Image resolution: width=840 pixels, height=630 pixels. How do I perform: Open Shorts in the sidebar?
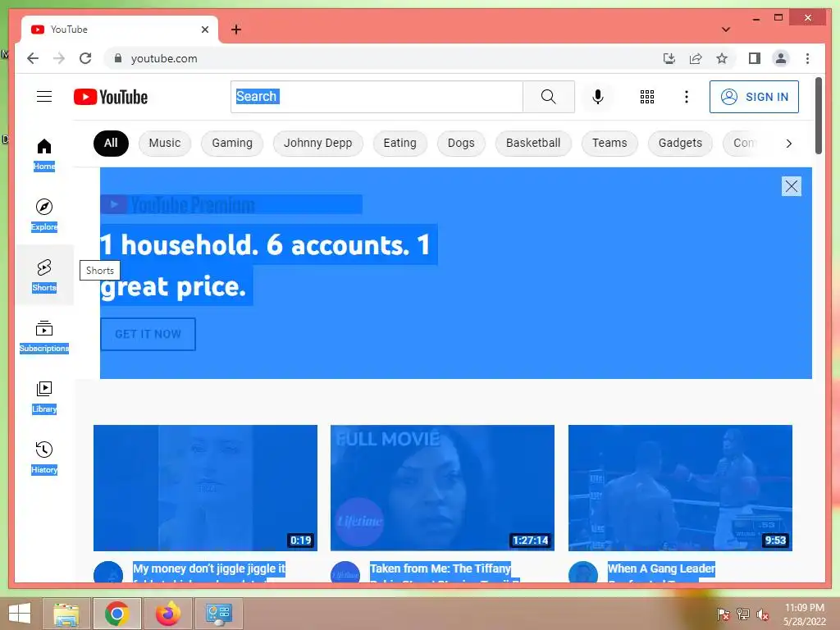[44, 276]
